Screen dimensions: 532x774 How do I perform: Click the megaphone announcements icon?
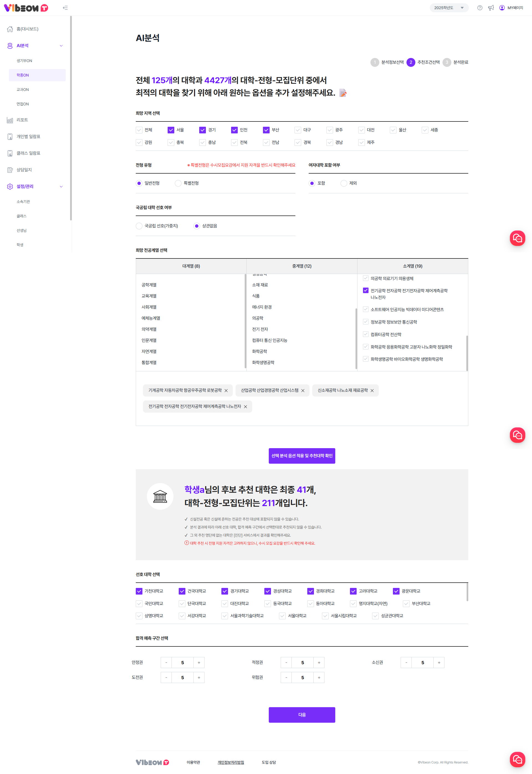491,8
